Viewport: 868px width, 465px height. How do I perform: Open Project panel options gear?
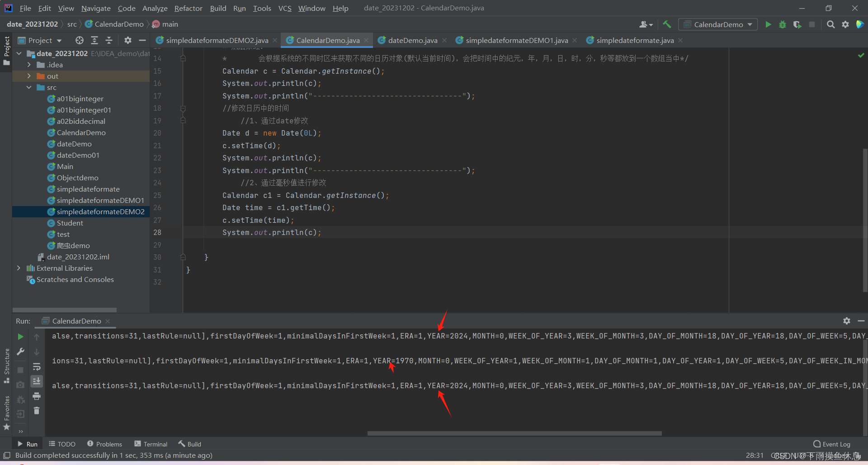pos(128,40)
